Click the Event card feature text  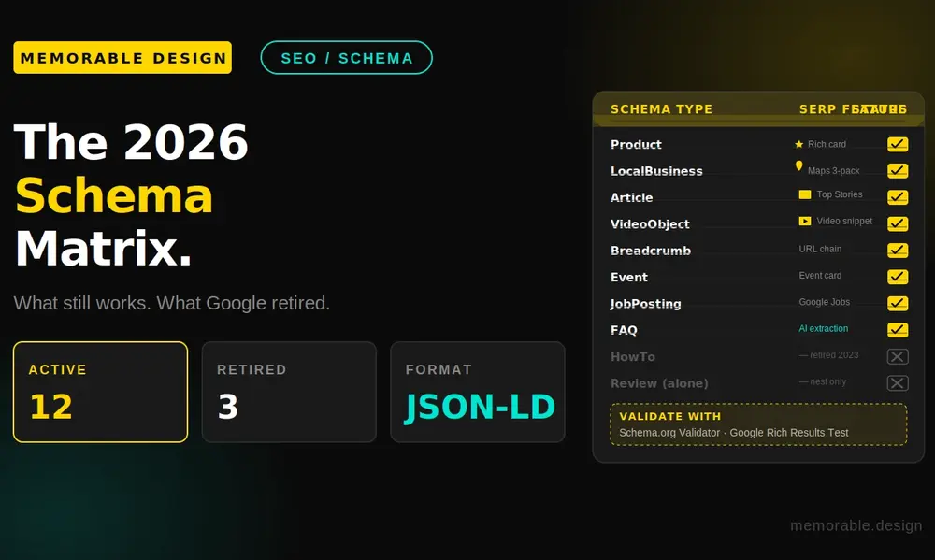click(820, 276)
